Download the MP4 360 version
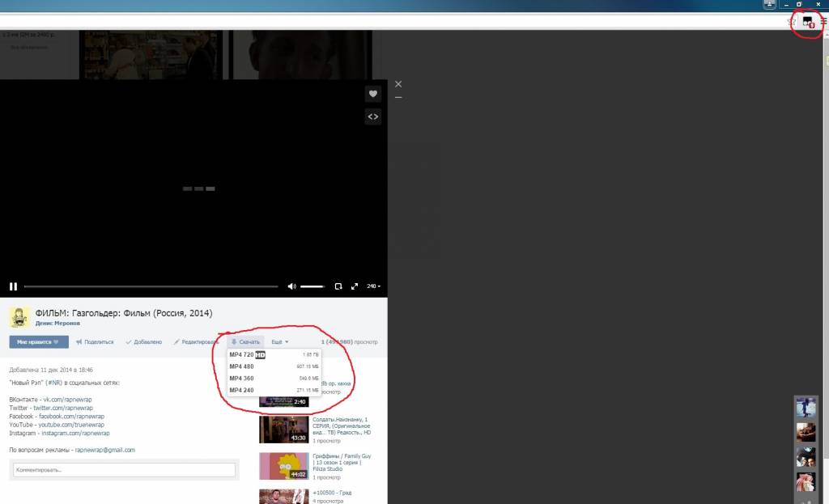 (274, 379)
